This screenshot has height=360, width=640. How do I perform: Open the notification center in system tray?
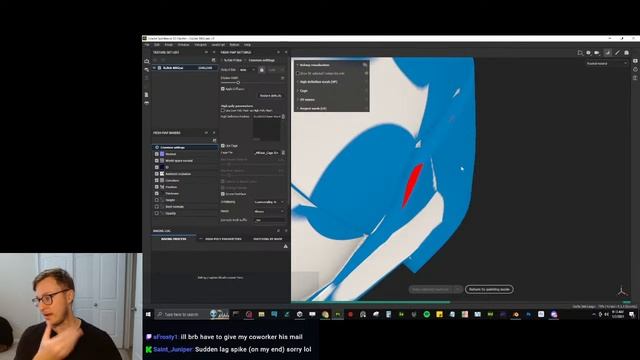click(x=631, y=314)
